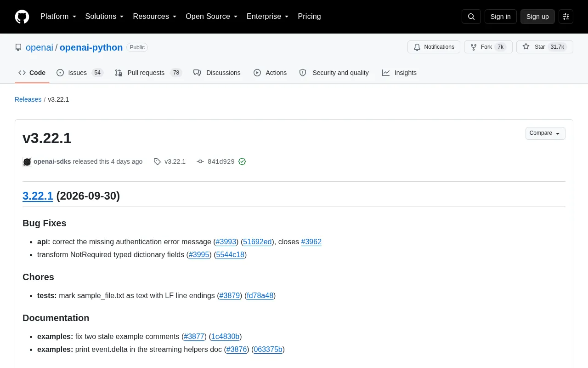Click the repository icon beside openai
This screenshot has height=368, width=588.
coord(18,47)
